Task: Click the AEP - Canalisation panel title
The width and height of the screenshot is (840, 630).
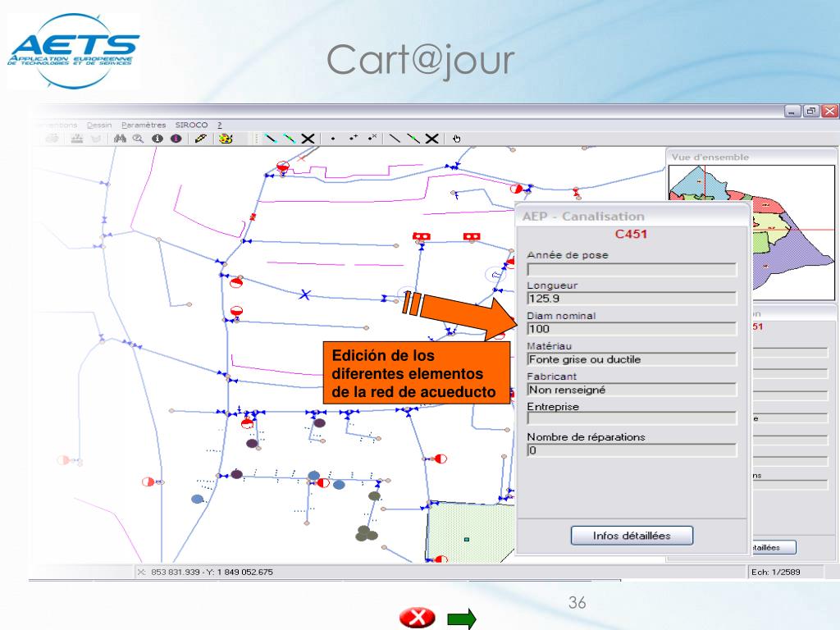Action: click(583, 217)
